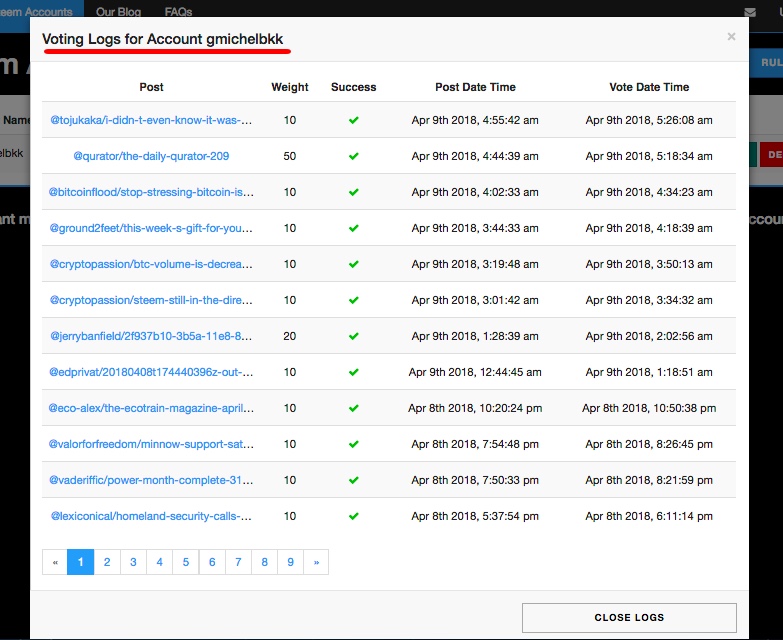The image size is (783, 640).
Task: Click post time Apr 8th 2018, 5:37:54 pm
Action: point(475,516)
